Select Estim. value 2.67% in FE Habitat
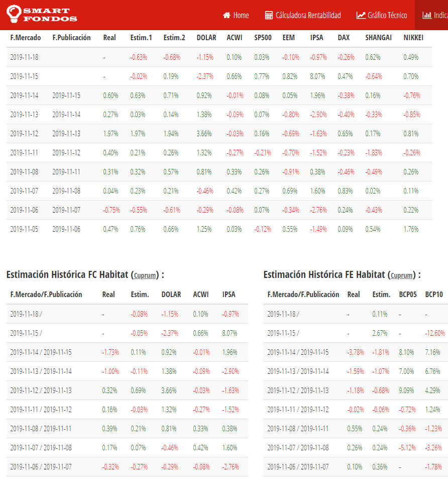This screenshot has width=448, height=480. pos(380,333)
